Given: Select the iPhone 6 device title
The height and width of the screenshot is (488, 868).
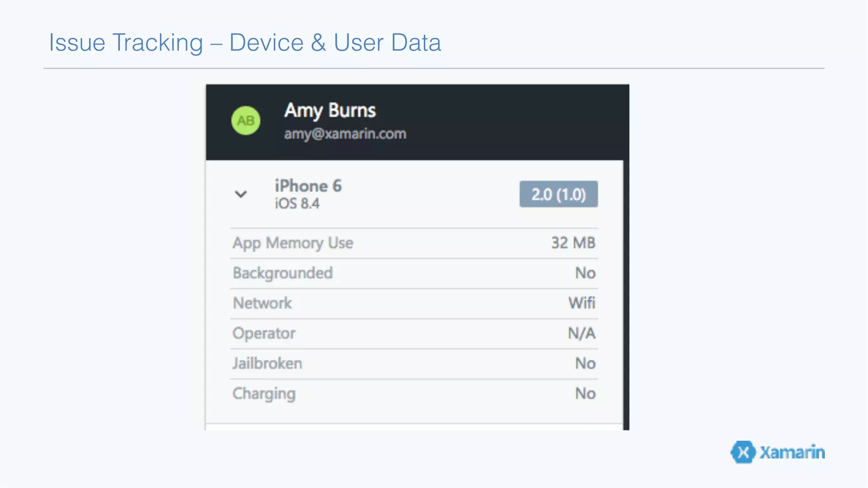Looking at the screenshot, I should point(308,186).
